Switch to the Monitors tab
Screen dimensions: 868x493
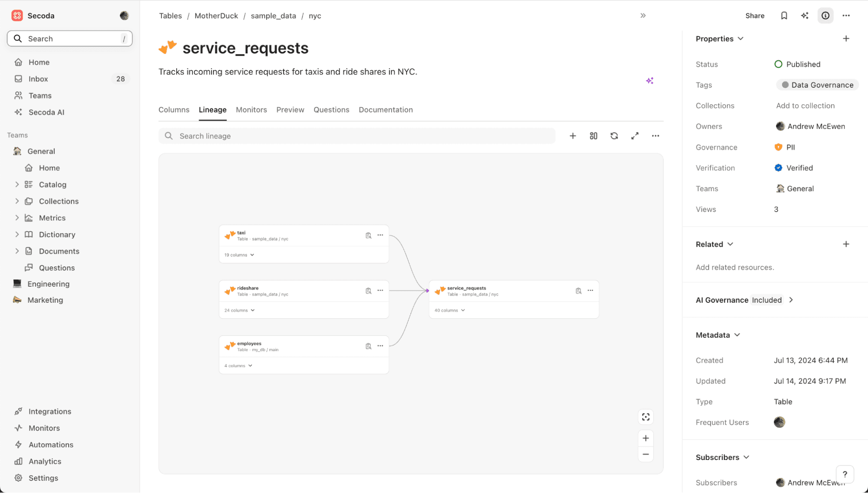[251, 110]
